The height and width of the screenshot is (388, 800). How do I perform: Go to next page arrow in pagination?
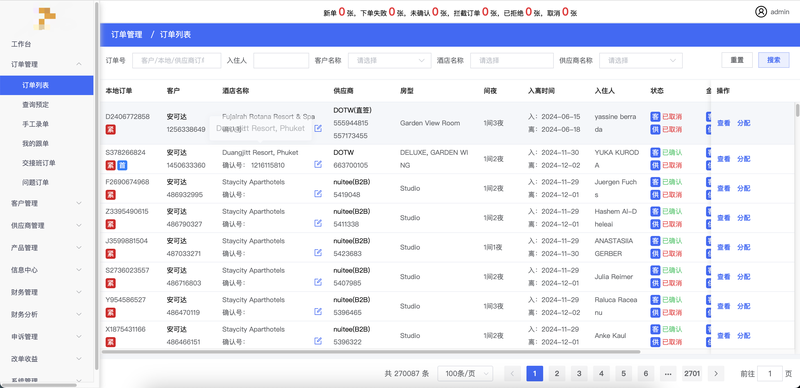(716, 374)
